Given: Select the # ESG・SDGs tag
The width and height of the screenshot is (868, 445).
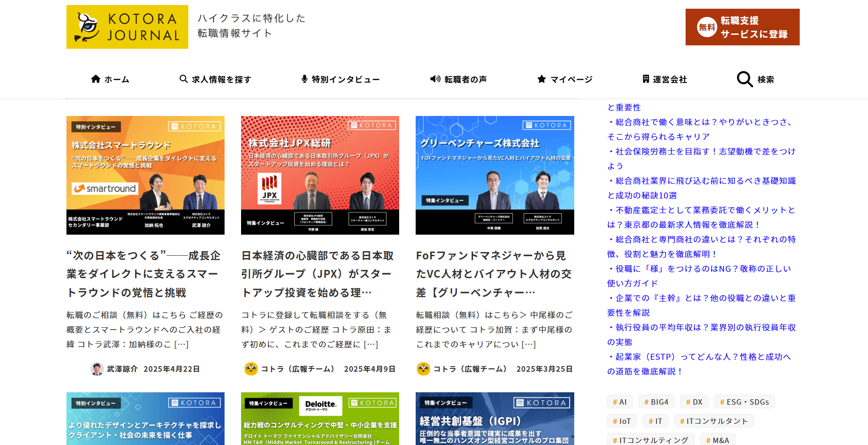Looking at the screenshot, I should [x=744, y=402].
